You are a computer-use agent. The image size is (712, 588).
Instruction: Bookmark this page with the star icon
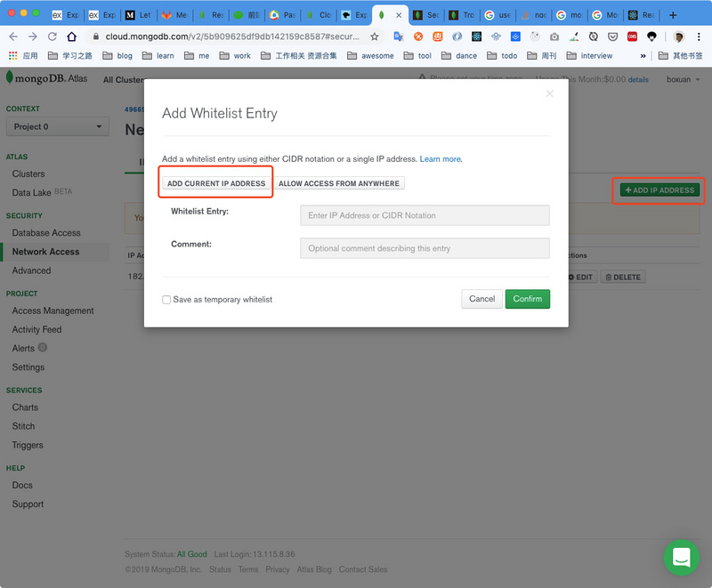click(374, 36)
